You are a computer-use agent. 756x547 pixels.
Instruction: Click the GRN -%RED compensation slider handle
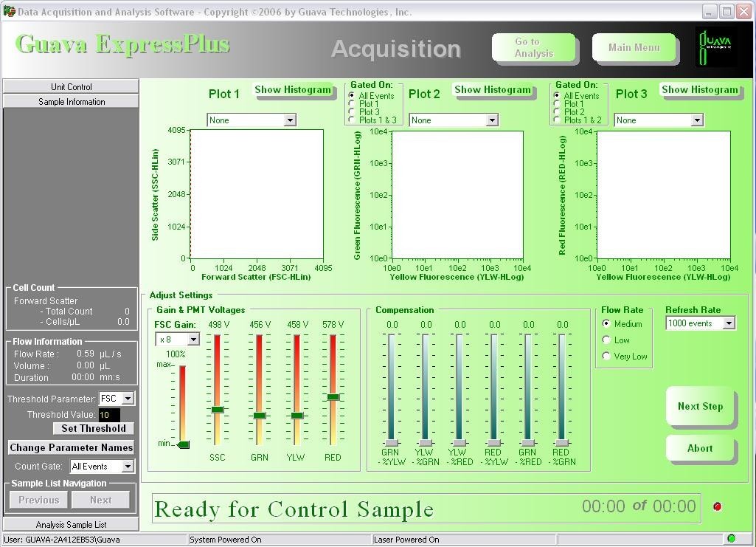click(x=528, y=442)
